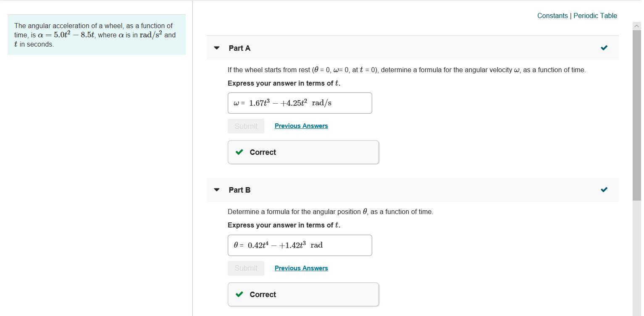This screenshot has height=316, width=644.
Task: Click the green checkmark on Part B header
Action: pyautogui.click(x=604, y=190)
